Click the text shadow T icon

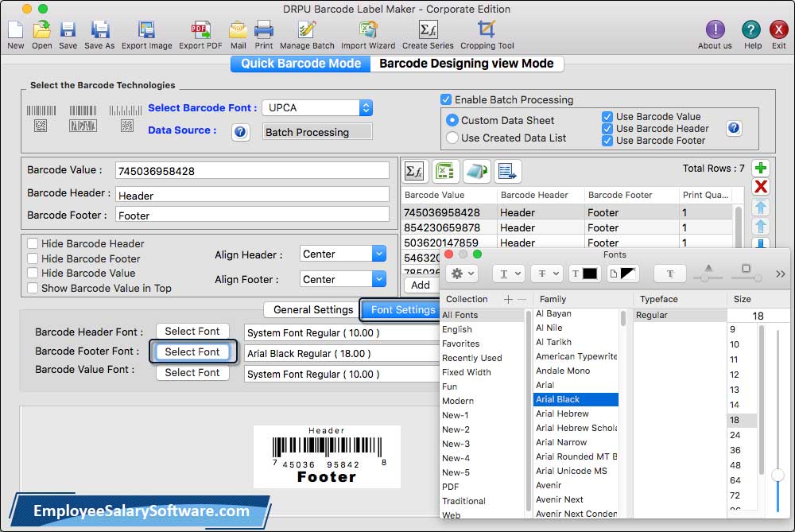(x=669, y=274)
